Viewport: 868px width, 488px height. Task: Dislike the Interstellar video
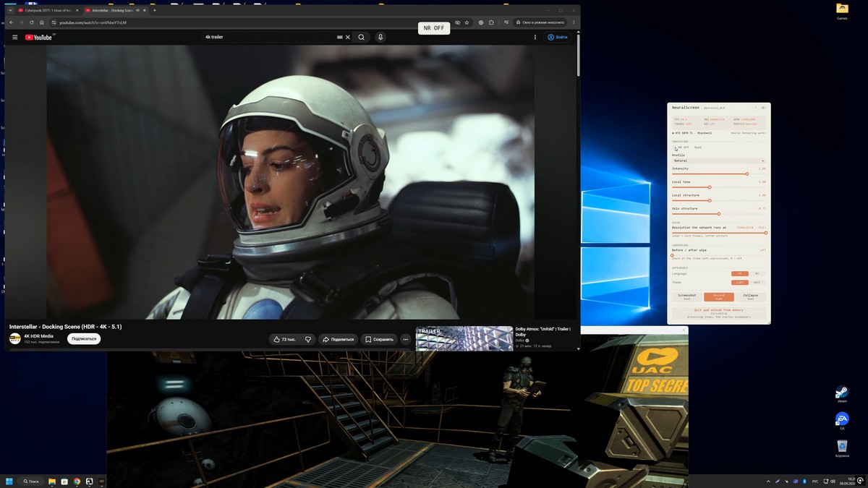(308, 339)
